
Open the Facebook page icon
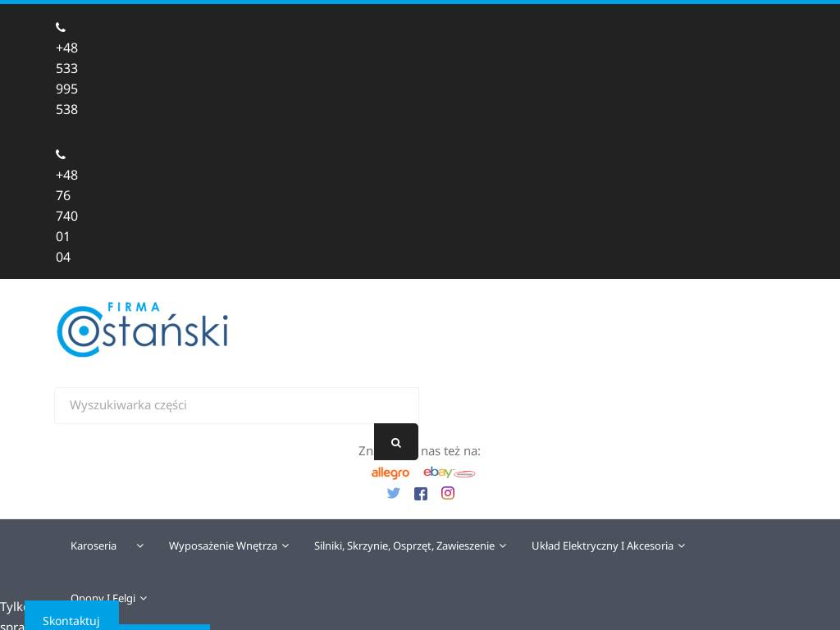(421, 493)
